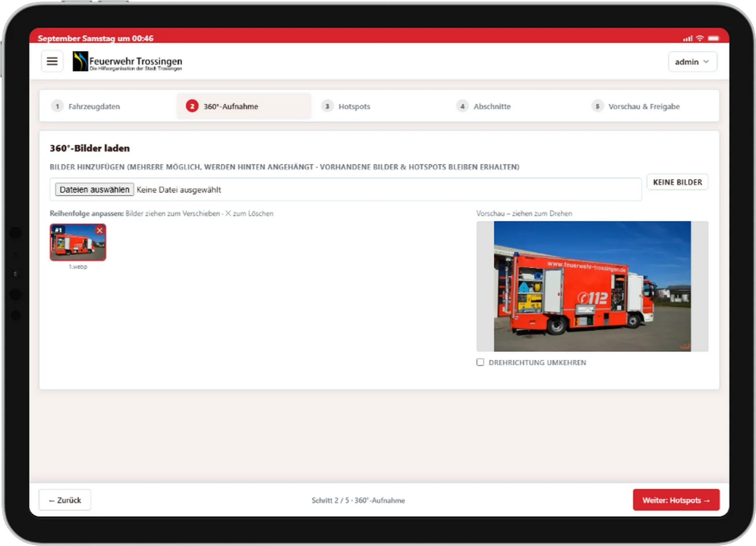The image size is (756, 546).
Task: Tap the cellular signal bars icon
Action: [688, 38]
